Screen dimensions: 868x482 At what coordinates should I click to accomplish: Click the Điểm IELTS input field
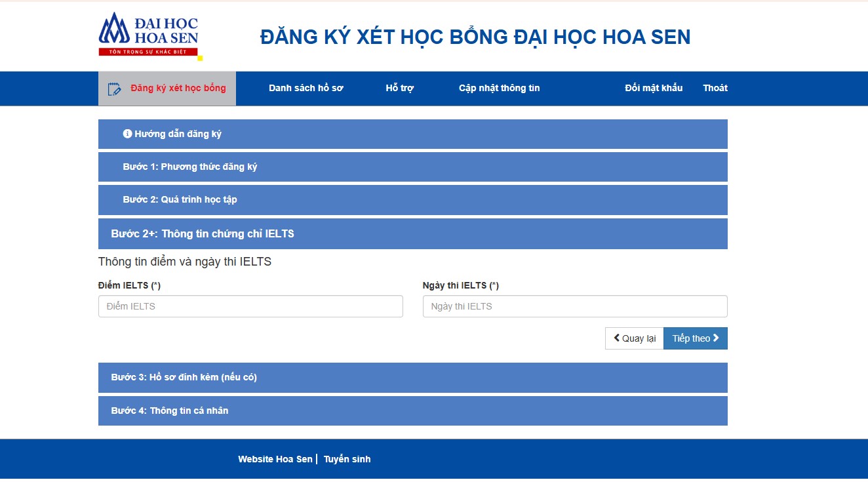tap(250, 306)
